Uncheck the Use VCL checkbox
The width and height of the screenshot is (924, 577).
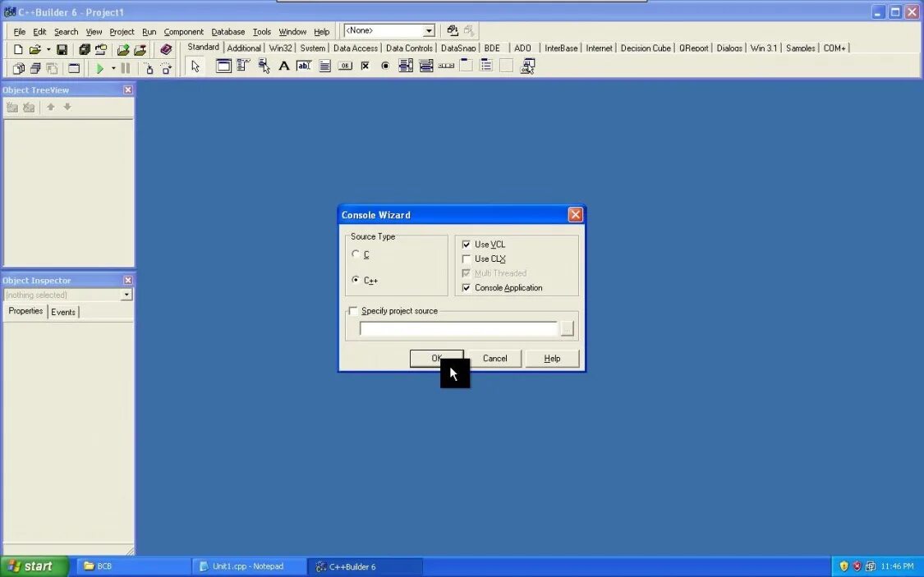(x=467, y=245)
